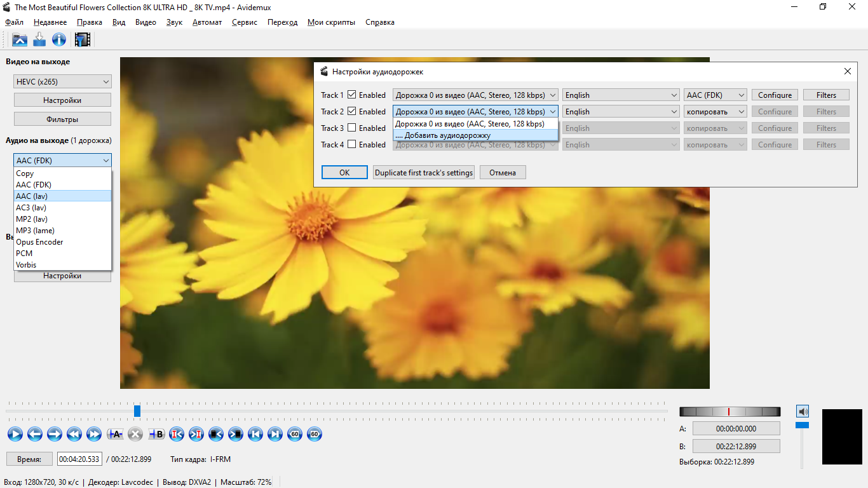Search previous black frame icon
The width and height of the screenshot is (868, 488).
coord(215,434)
